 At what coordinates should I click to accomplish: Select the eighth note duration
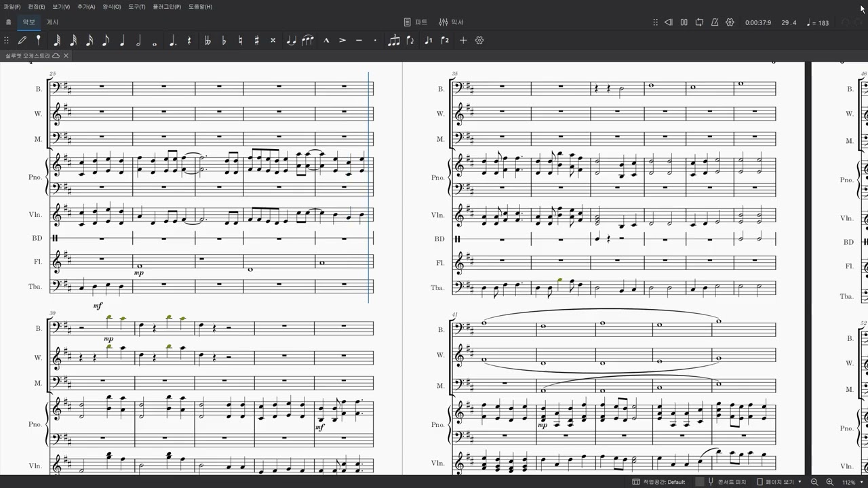pos(106,41)
